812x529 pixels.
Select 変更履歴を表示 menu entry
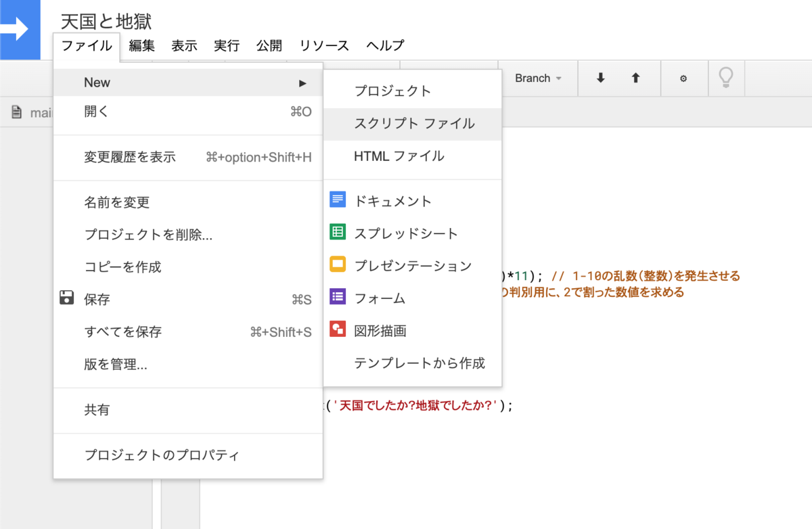click(188, 157)
